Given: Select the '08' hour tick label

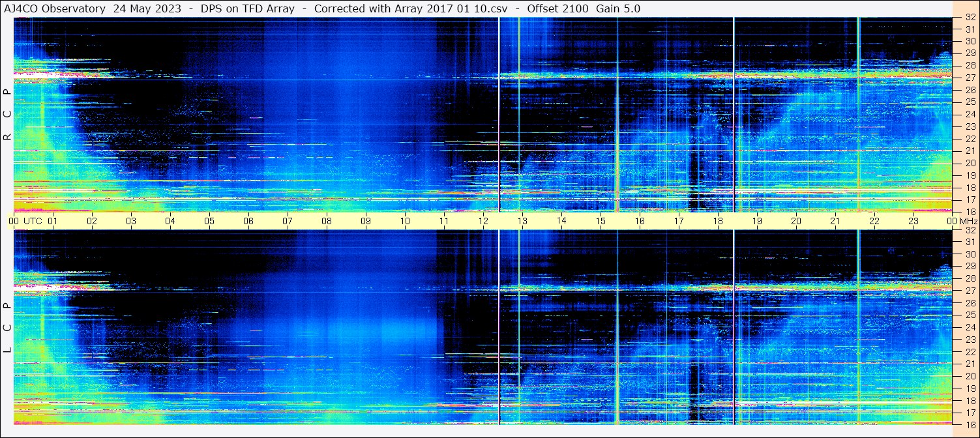Looking at the screenshot, I should tap(327, 221).
